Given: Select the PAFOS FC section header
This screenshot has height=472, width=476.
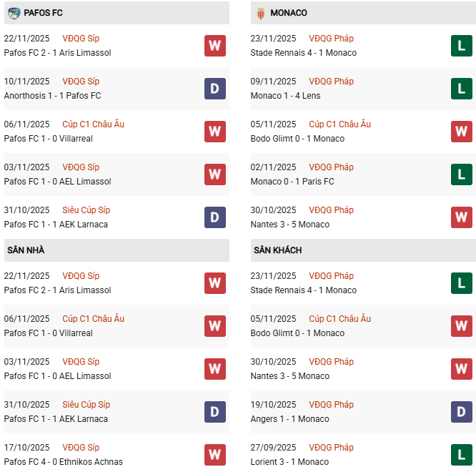Looking at the screenshot, I should click(43, 13).
